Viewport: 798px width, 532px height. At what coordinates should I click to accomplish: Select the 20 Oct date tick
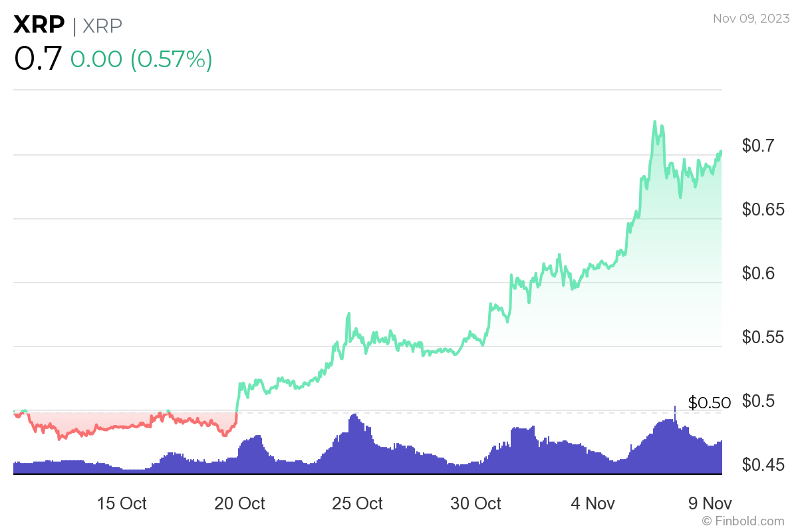coord(239,503)
